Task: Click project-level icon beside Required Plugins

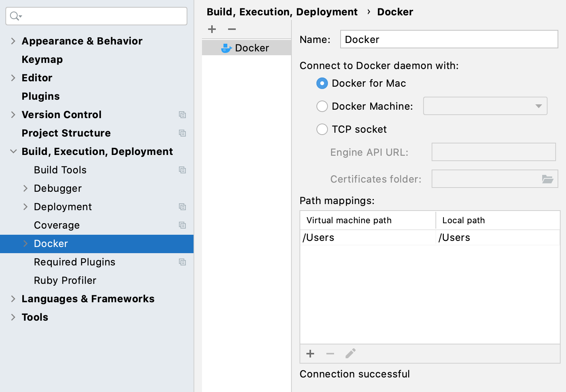Action: point(182,262)
